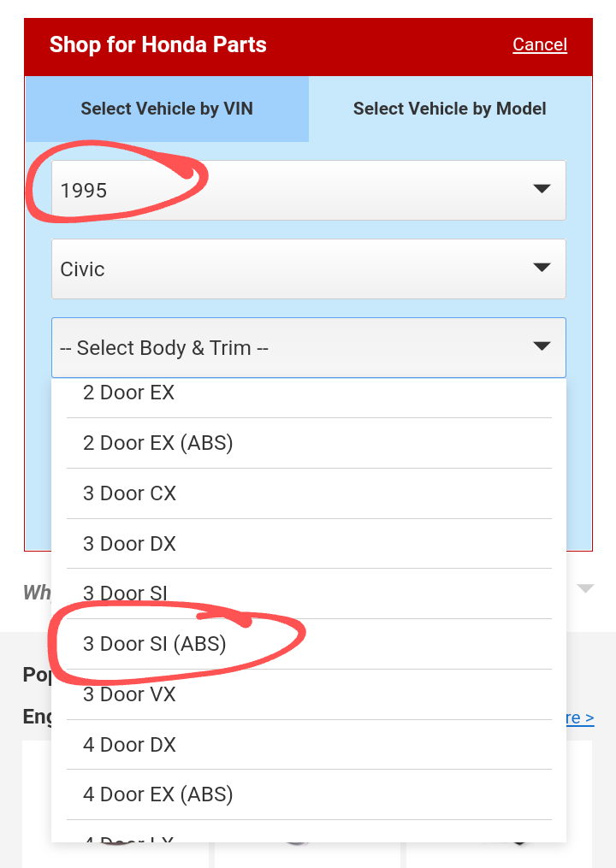616x868 pixels.
Task: Select the 3 Door VX trim
Action: (129, 694)
